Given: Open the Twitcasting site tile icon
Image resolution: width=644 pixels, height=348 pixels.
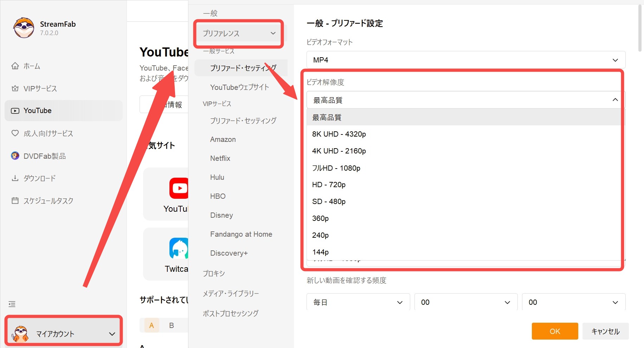Looking at the screenshot, I should click(179, 248).
